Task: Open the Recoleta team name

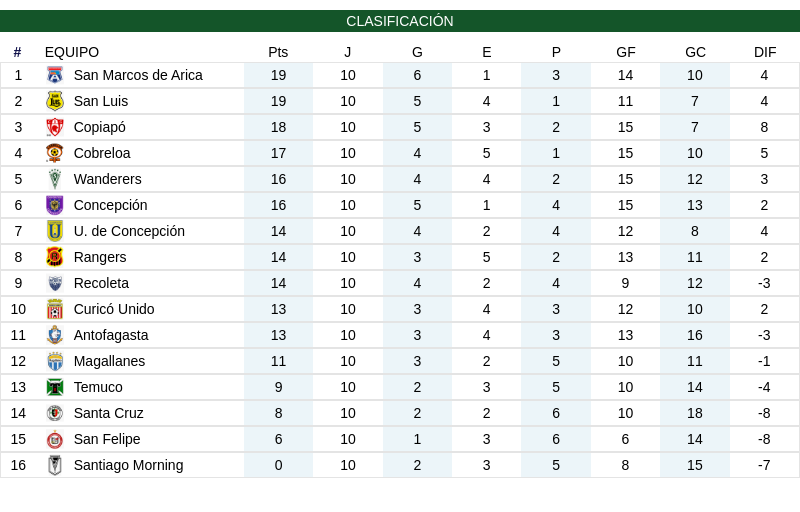Action: 102,283
